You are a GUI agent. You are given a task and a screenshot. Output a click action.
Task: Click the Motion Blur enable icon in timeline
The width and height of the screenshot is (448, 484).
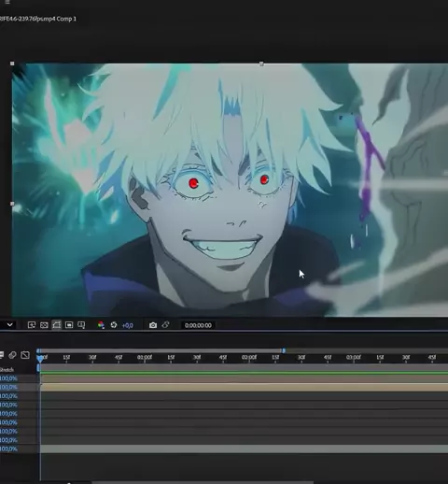pyautogui.click(x=12, y=355)
